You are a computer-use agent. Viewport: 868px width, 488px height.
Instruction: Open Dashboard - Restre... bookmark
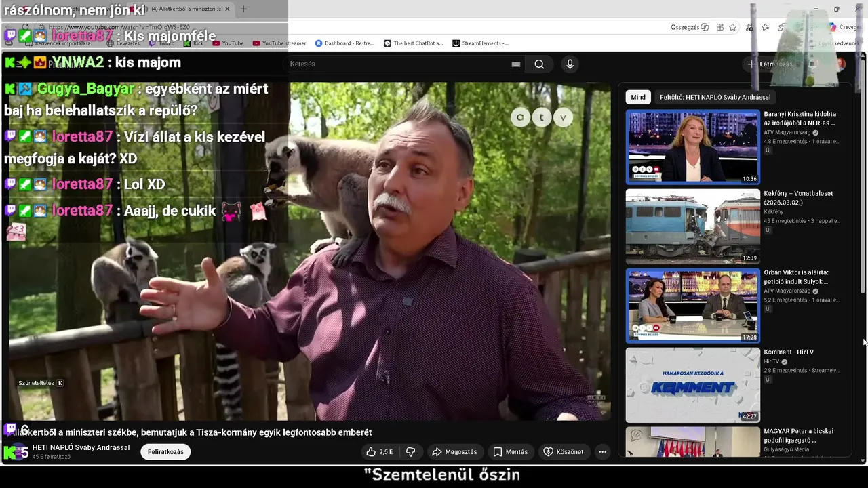[344, 43]
